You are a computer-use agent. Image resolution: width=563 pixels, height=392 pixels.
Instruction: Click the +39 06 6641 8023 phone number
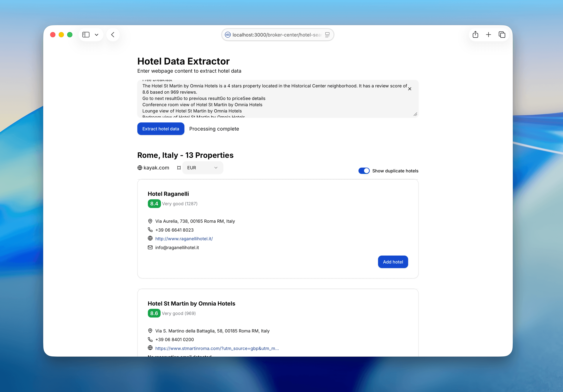pyautogui.click(x=174, y=230)
